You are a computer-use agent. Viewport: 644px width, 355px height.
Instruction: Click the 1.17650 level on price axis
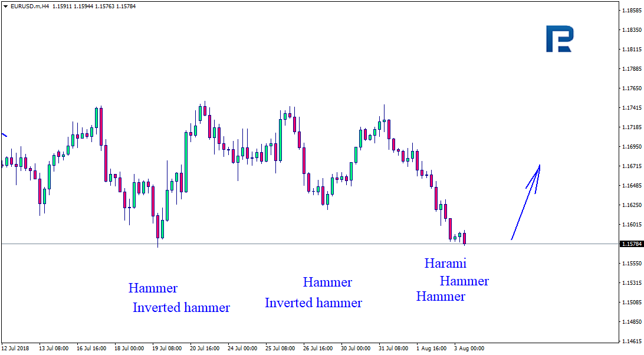pyautogui.click(x=630, y=88)
